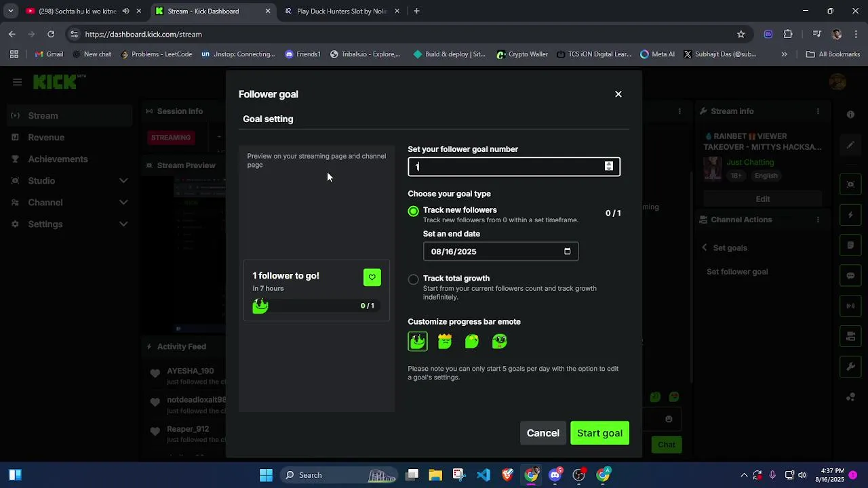Open the Kick hamburger menu
868x488 pixels.
coord(17,82)
